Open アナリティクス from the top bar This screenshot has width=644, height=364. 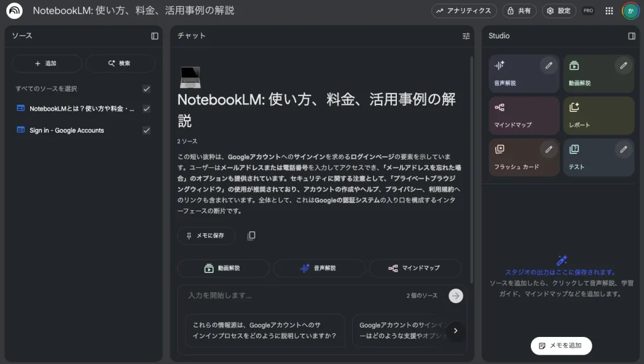point(464,11)
